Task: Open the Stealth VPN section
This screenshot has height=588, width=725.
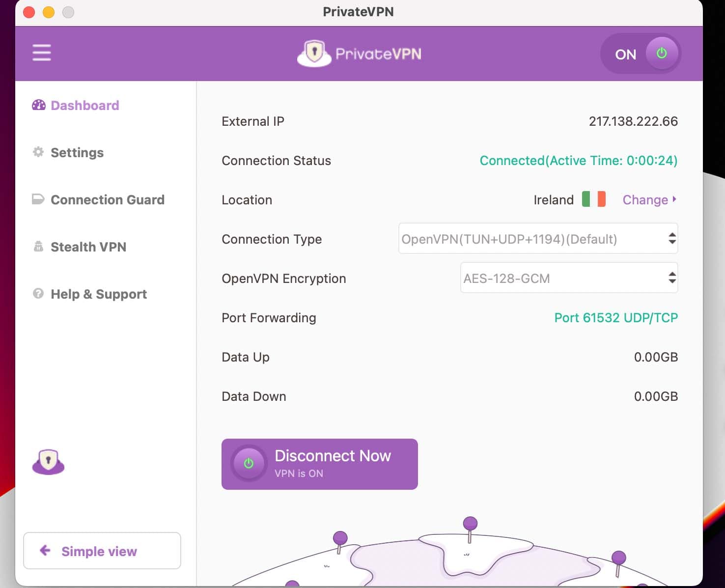Action: 88,247
